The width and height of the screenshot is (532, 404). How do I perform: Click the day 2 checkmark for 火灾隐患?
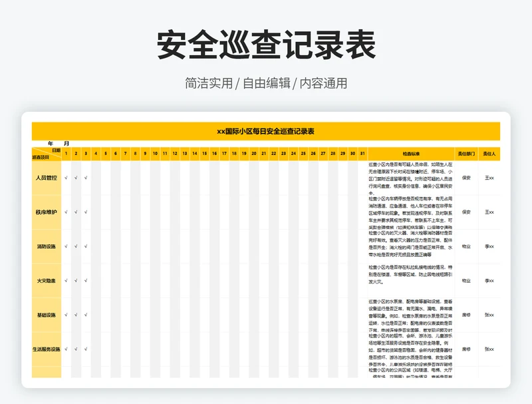[x=76, y=281]
